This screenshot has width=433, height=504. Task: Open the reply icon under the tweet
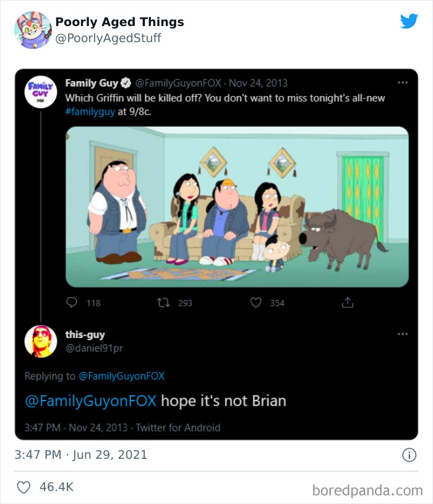(72, 302)
